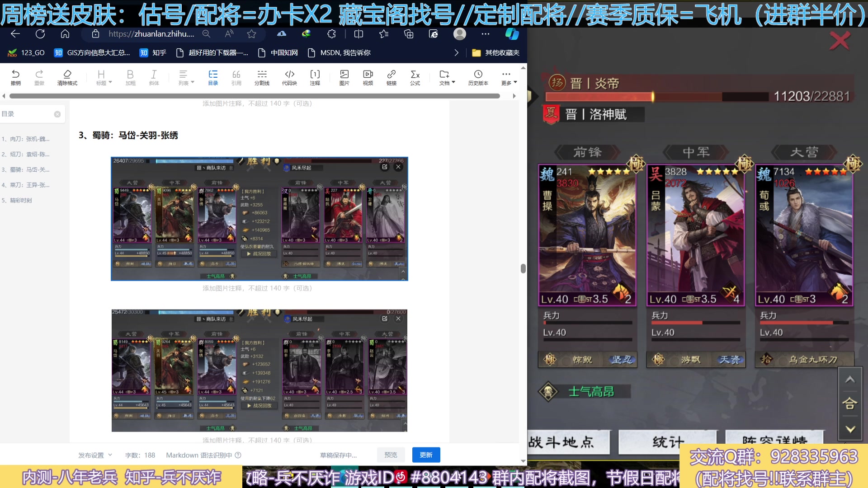Open browser extensions puzzle icon

click(x=331, y=34)
